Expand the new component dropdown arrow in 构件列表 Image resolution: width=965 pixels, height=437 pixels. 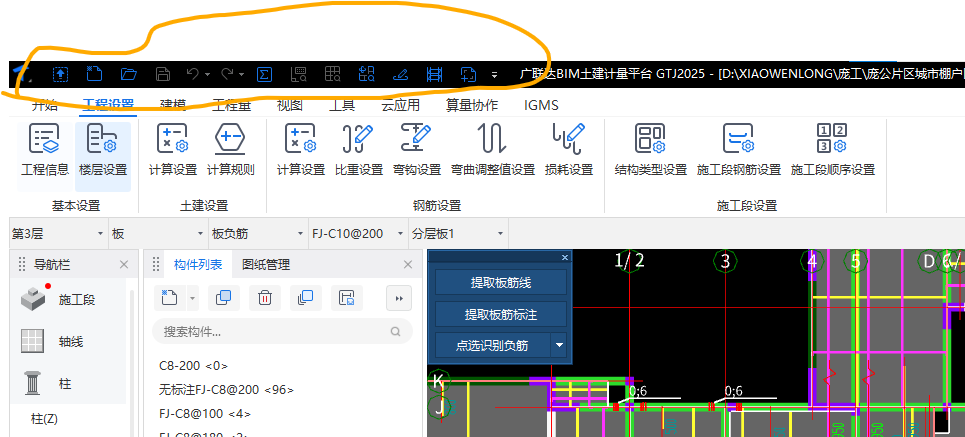193,299
